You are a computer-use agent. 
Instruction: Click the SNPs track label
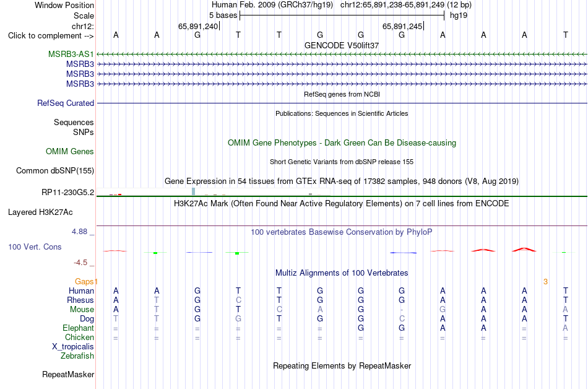coord(84,132)
